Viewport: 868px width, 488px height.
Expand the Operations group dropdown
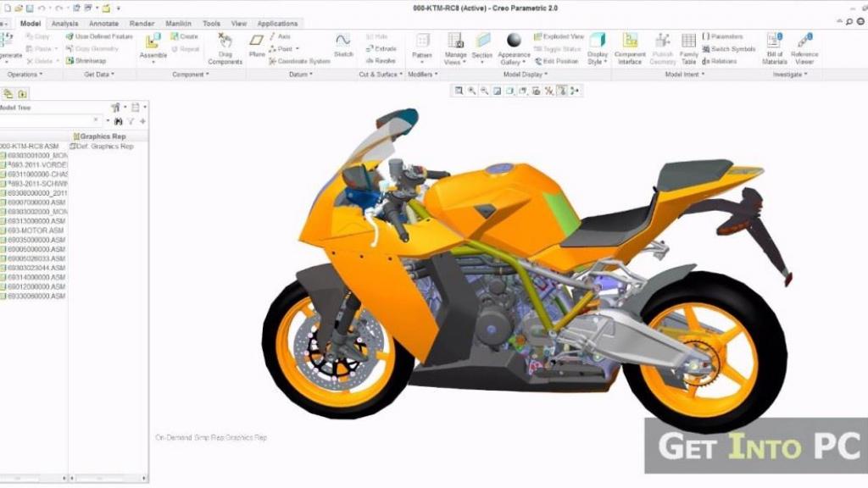(x=25, y=75)
